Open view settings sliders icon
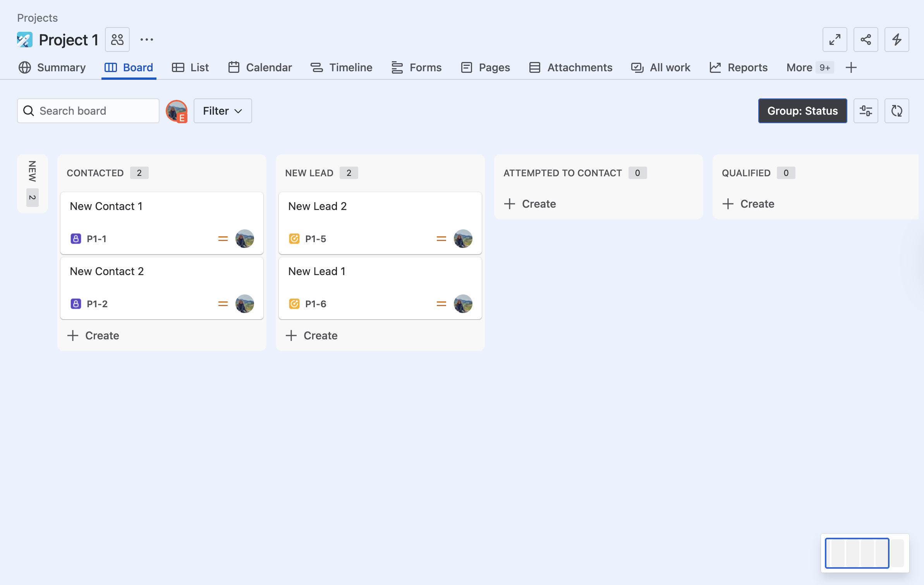 [x=866, y=111]
